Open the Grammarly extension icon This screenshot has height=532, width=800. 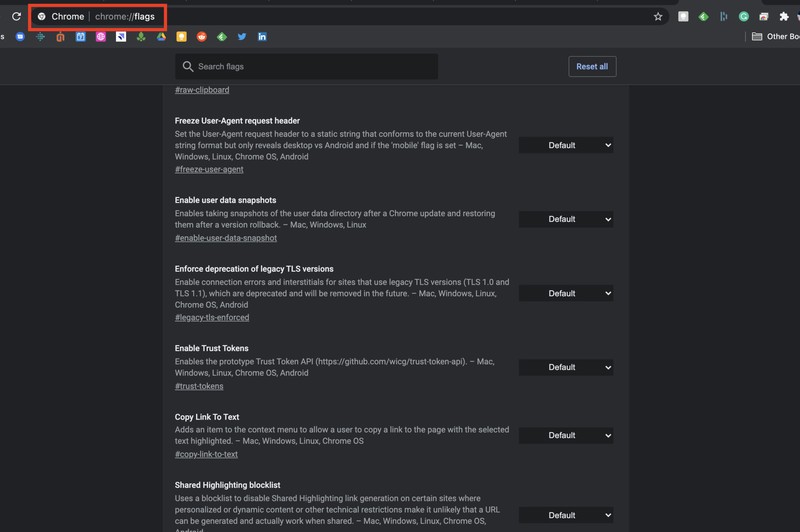point(743,16)
